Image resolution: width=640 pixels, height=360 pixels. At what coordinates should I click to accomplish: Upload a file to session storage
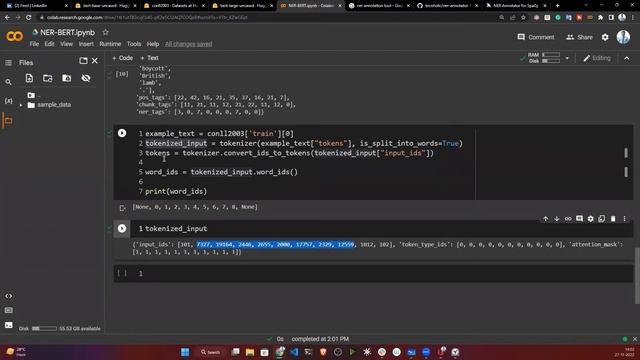point(29,78)
